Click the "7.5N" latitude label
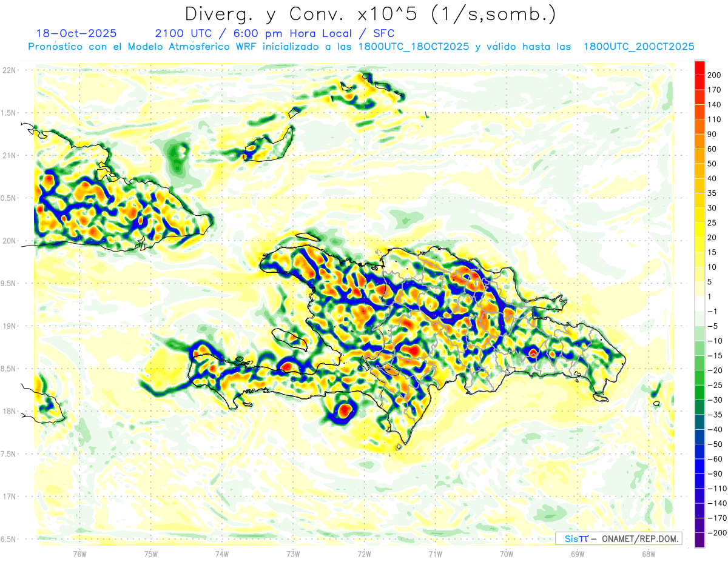 click(x=8, y=454)
